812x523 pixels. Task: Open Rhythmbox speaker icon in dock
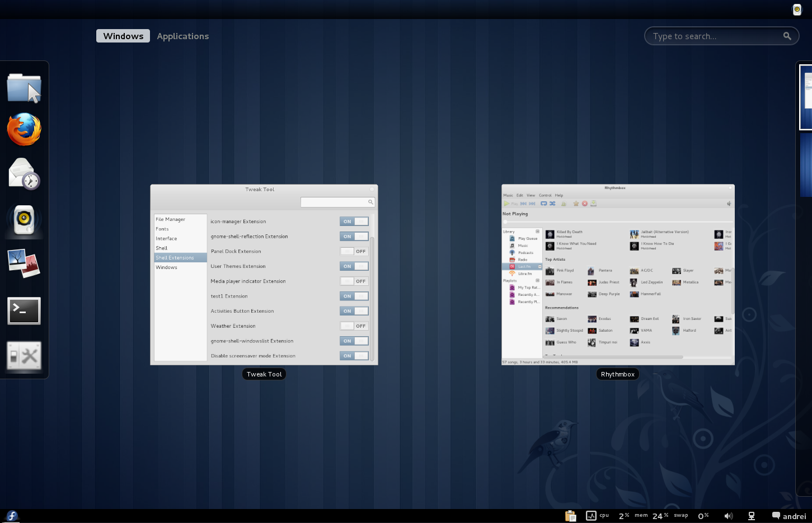point(24,220)
